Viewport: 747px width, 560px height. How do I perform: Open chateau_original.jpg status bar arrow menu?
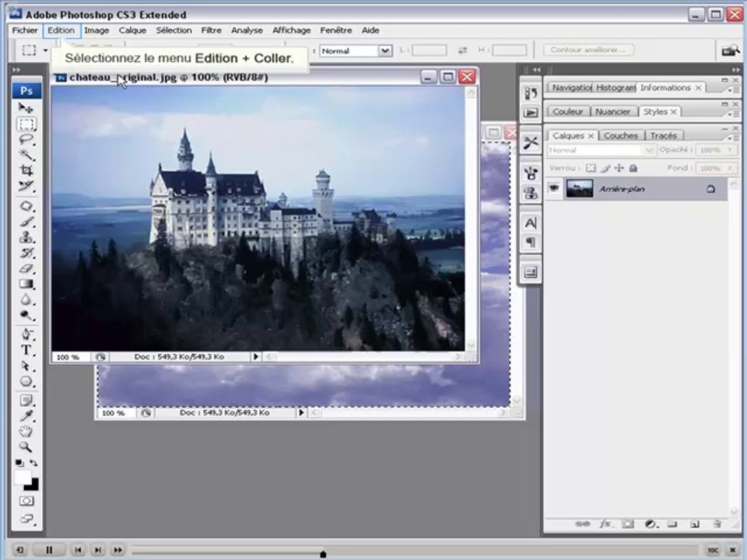tap(256, 357)
